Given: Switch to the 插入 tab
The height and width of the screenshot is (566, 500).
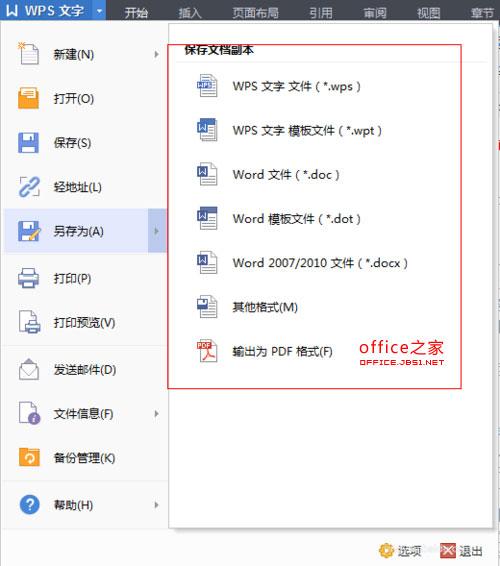Looking at the screenshot, I should coord(190,13).
